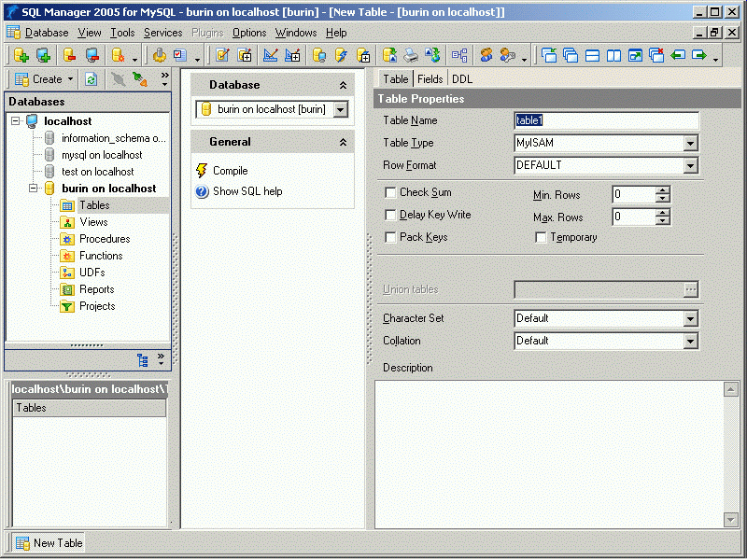Collapse the General panel section chevron
Viewport: 747px width, 560px height.
pyautogui.click(x=343, y=142)
